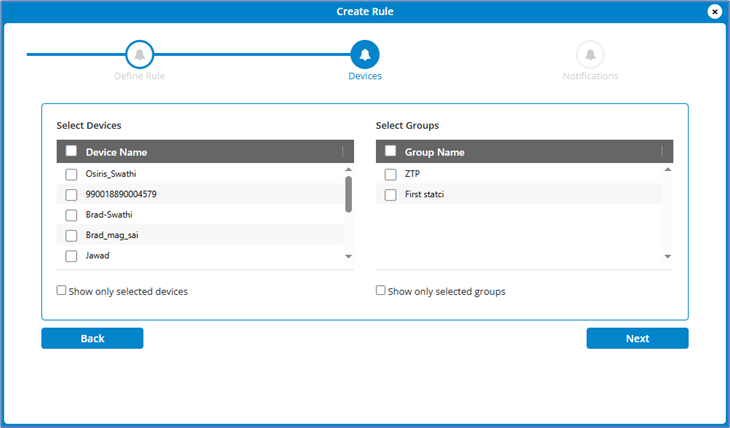This screenshot has width=730, height=428.
Task: Check the Jawad device checkbox
Action: (x=71, y=256)
